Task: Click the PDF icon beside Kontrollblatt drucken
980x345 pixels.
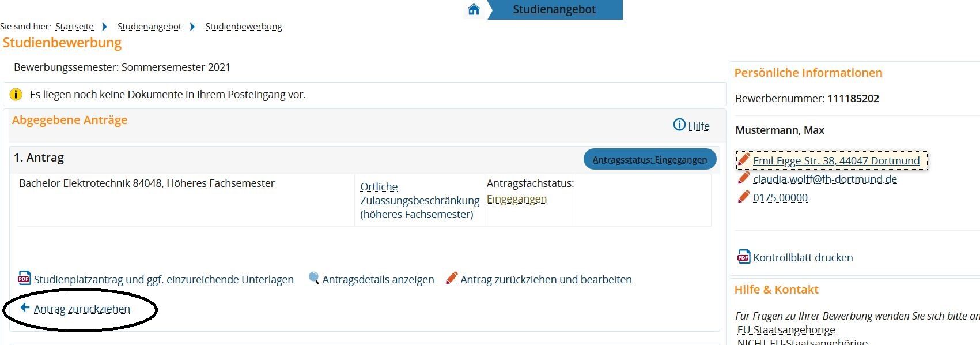Action: (x=744, y=257)
